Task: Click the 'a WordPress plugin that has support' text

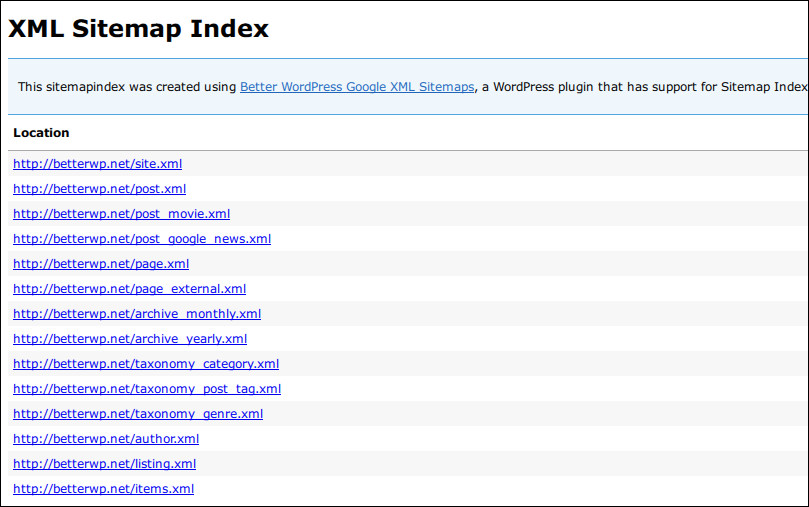Action: (590, 87)
